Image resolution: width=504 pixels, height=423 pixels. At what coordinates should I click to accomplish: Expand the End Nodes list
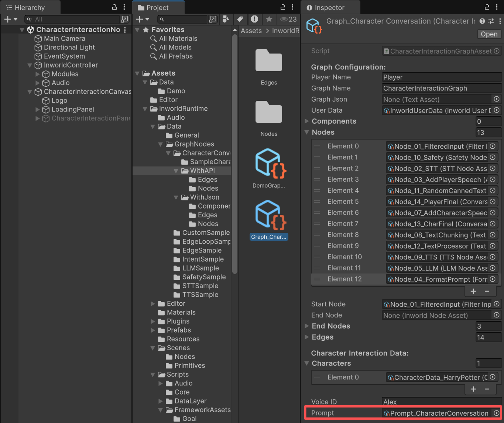tap(306, 326)
